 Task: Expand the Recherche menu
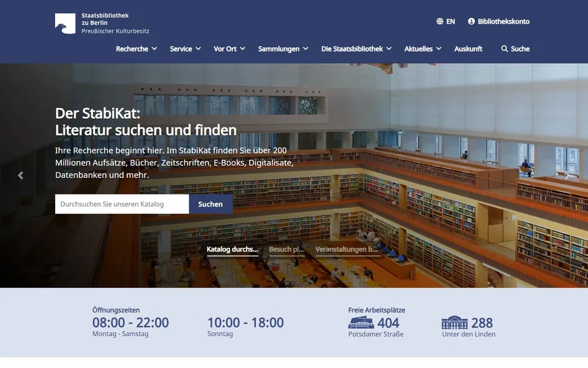136,49
